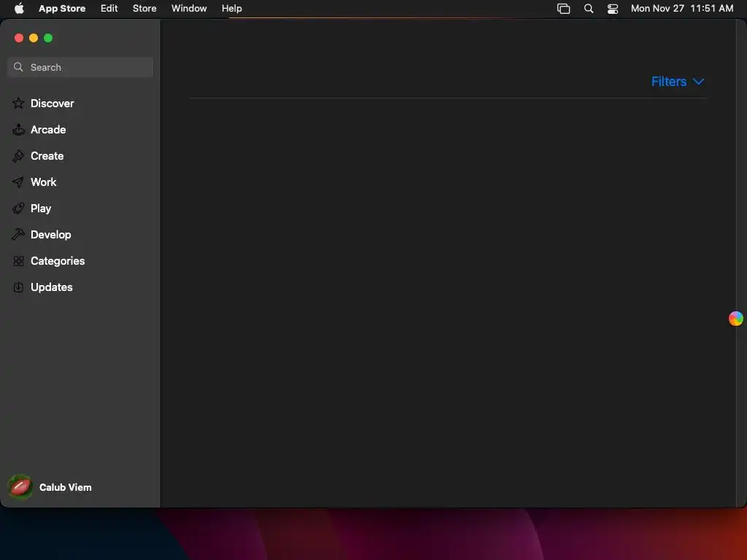Click the Stage Manager windows icon
The width and height of the screenshot is (747, 560).
(564, 9)
